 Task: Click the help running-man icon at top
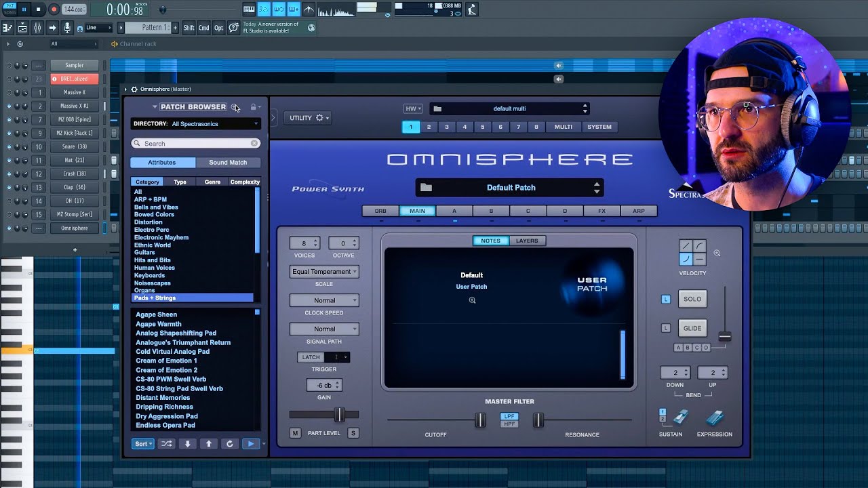click(x=472, y=9)
